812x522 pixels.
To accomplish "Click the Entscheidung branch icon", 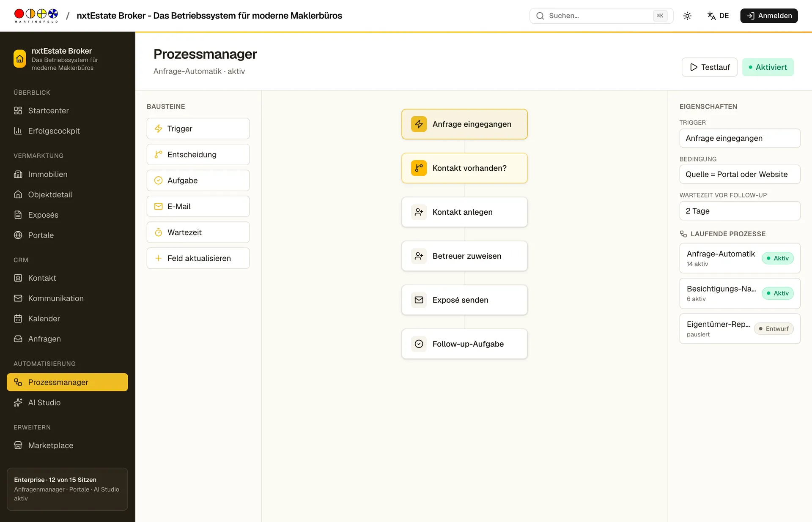I will [158, 155].
